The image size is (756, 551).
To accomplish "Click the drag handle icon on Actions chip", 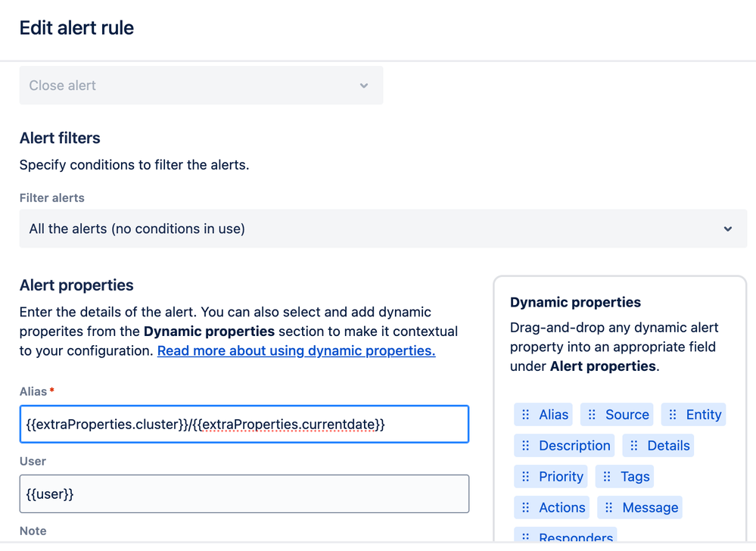I will point(526,508).
